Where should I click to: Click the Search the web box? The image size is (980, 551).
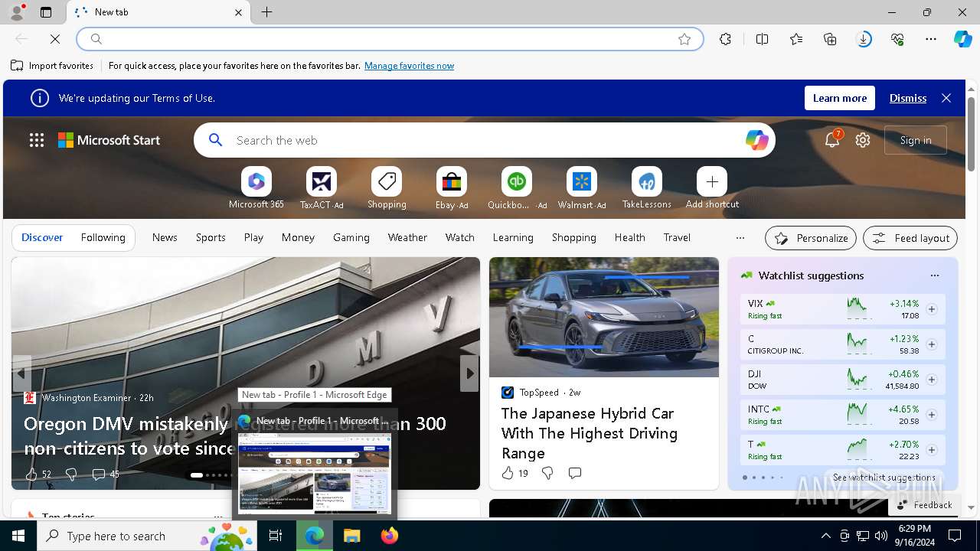pos(485,140)
